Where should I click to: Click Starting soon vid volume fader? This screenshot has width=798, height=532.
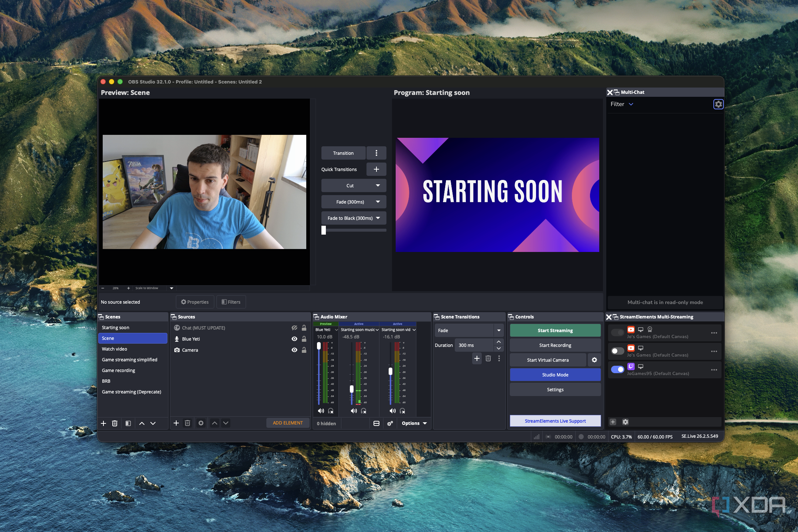coord(391,371)
